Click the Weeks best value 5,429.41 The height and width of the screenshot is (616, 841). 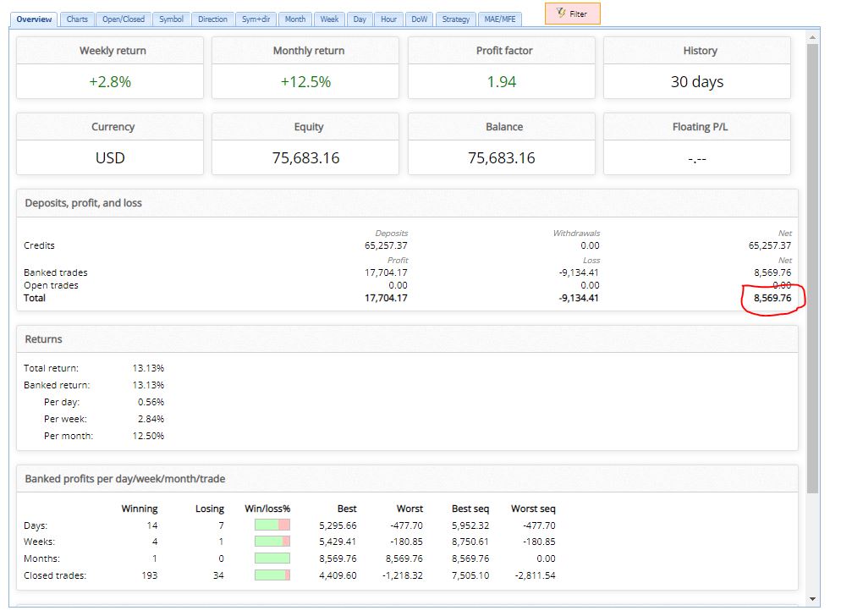(338, 542)
